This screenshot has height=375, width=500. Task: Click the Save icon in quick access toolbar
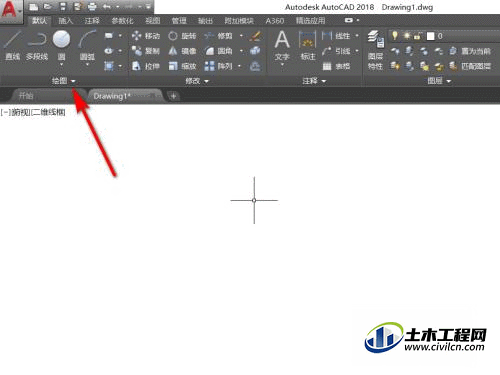coord(63,7)
